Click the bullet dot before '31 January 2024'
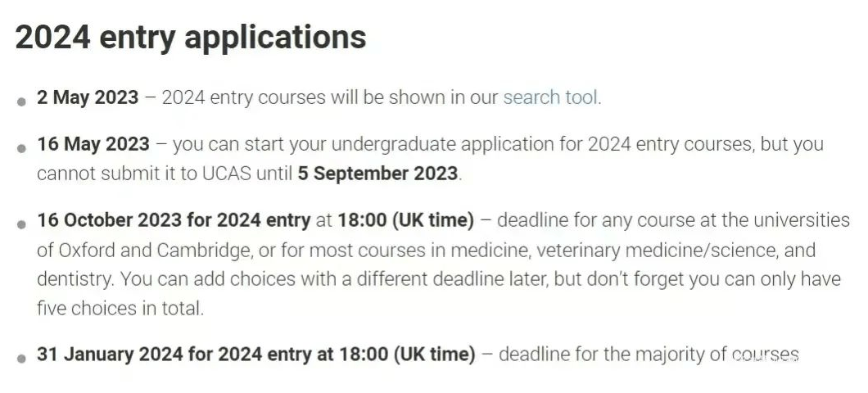The height and width of the screenshot is (393, 868). pos(21,358)
